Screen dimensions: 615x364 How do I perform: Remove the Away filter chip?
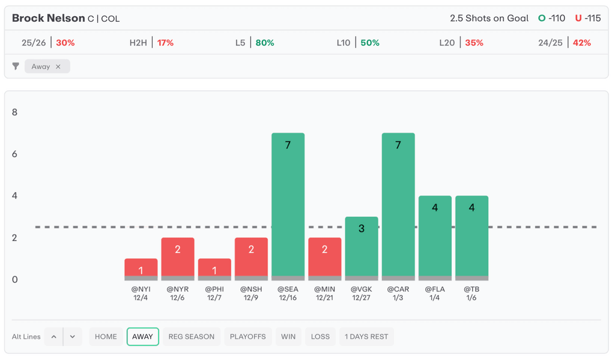coord(58,67)
